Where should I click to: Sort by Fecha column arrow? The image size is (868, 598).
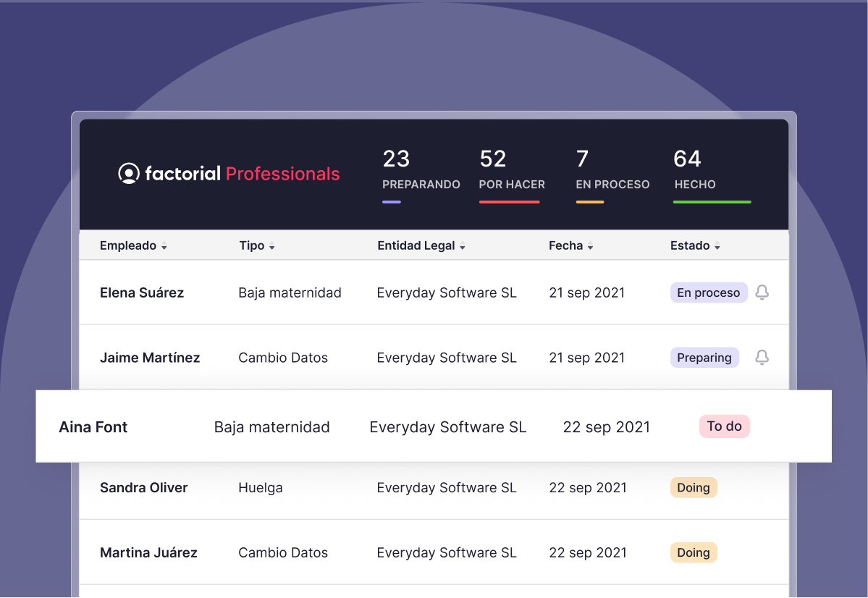pos(591,247)
